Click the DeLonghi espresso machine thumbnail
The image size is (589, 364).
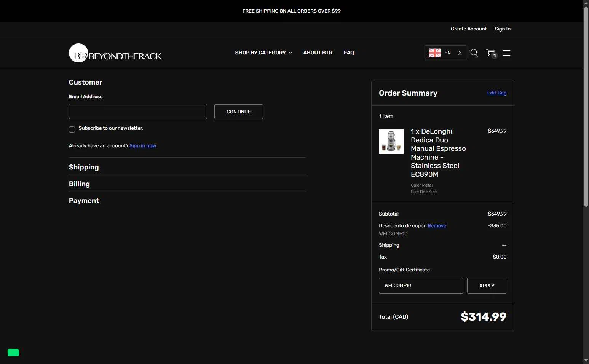coord(391,141)
